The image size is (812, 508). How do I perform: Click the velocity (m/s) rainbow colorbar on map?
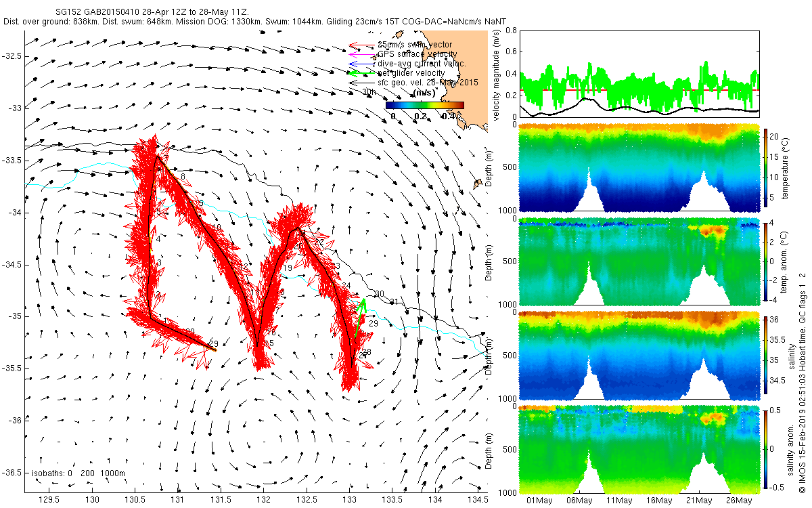[x=425, y=105]
